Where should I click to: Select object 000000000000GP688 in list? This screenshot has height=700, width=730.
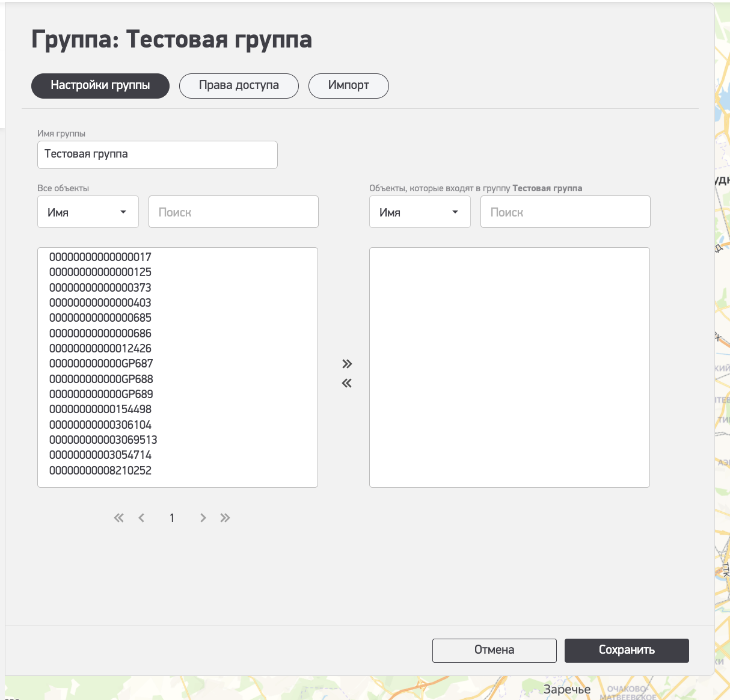coord(101,379)
